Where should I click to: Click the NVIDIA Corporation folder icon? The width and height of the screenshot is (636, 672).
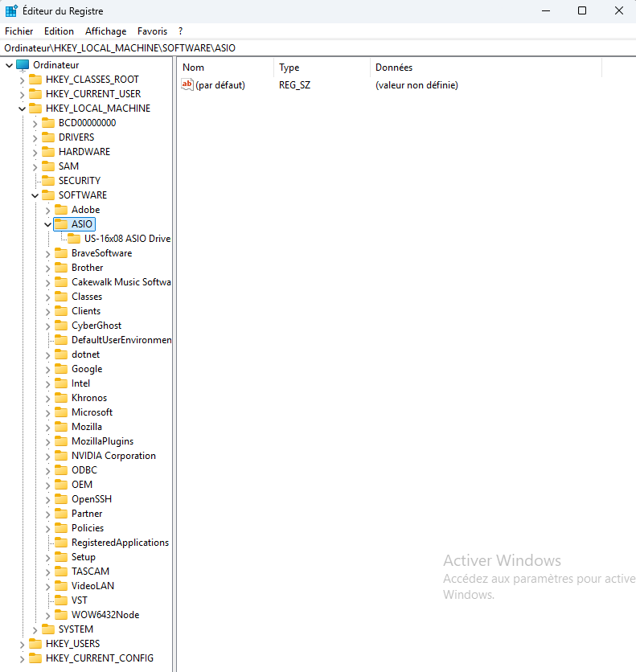61,456
